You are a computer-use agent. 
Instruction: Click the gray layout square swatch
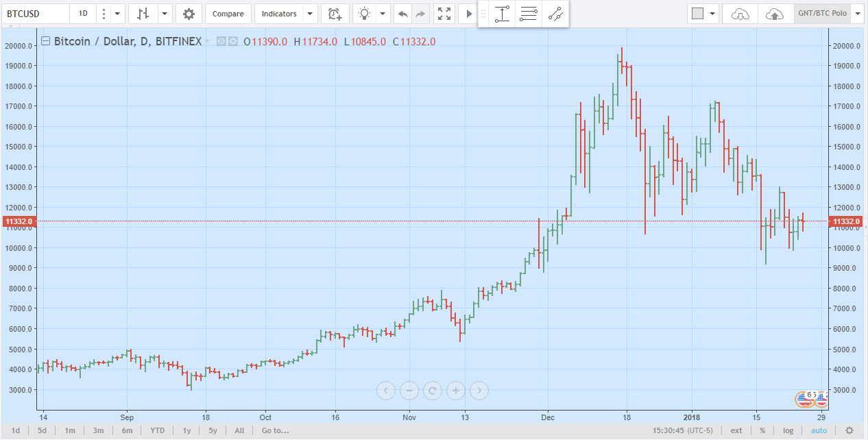click(x=698, y=14)
